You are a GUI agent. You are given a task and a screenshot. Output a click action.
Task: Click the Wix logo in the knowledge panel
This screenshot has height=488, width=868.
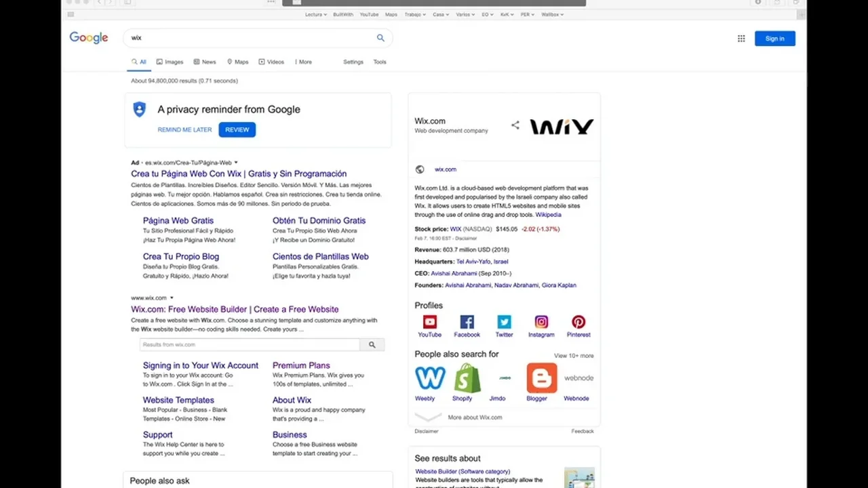pyautogui.click(x=561, y=127)
